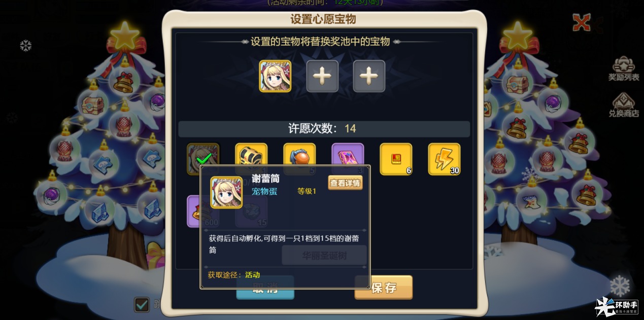Screen dimensions: 644x320
Task: Close the event screen red X
Action: [582, 23]
